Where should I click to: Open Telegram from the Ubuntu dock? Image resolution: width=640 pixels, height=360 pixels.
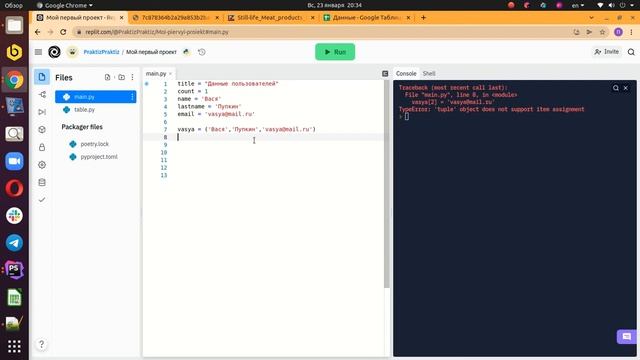pos(14,243)
